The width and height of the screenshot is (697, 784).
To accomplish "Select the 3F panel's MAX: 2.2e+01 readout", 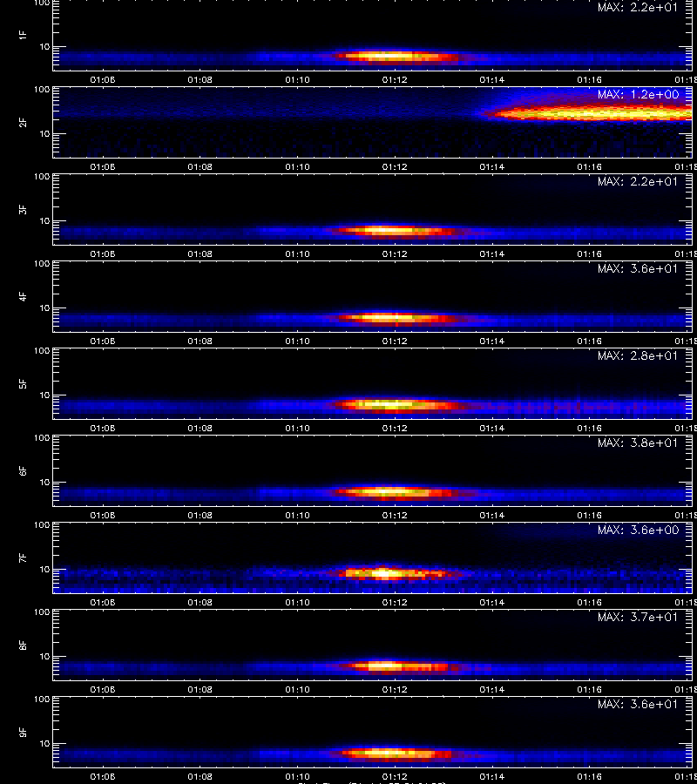I will pyautogui.click(x=638, y=181).
